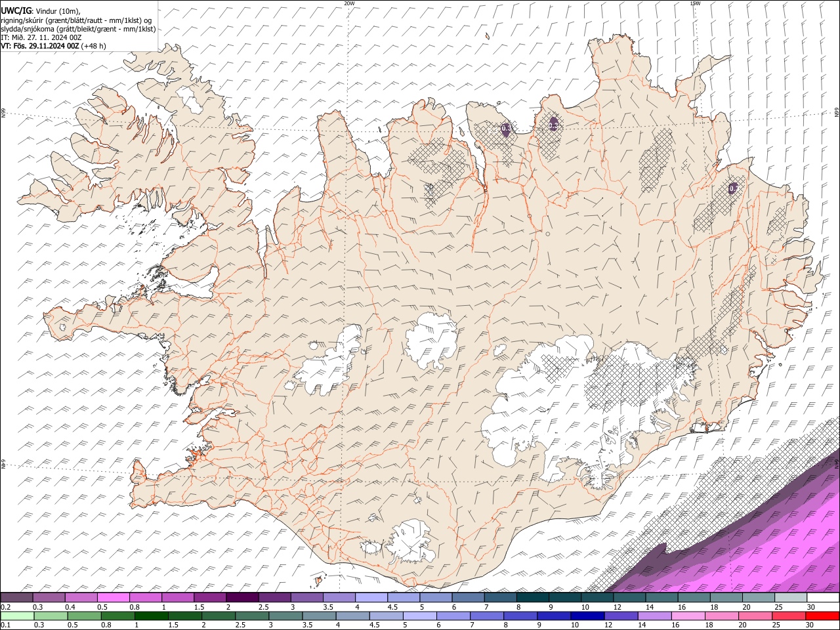Click upper legend swatch labeled 25 (pale gray)
The width and height of the screenshot is (840, 630).
click(x=791, y=598)
